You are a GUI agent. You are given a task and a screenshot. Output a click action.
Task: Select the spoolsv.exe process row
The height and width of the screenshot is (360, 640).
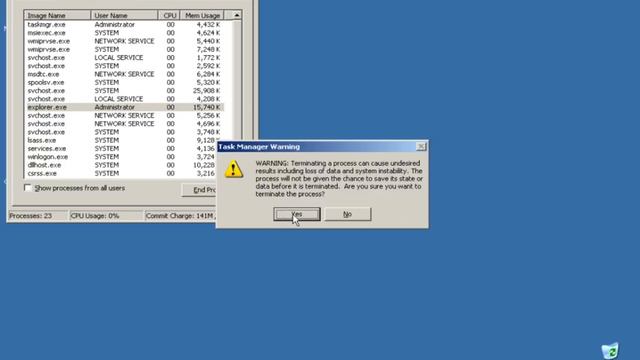point(124,82)
